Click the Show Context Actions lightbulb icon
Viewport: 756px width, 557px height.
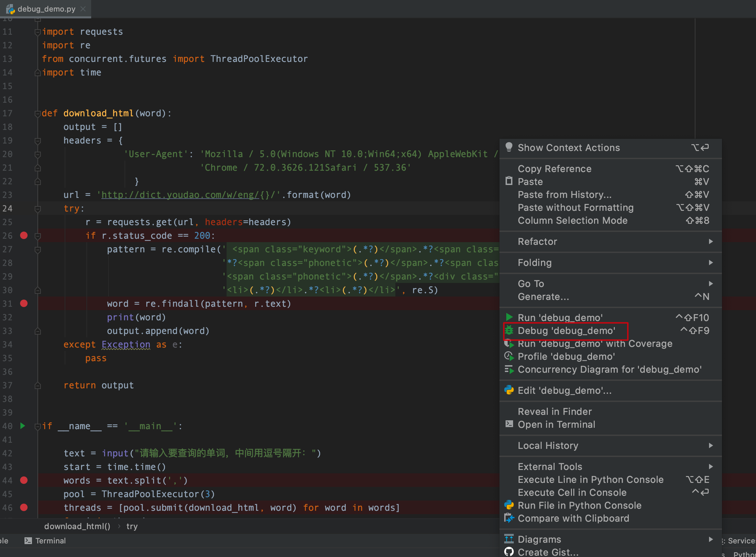509,147
